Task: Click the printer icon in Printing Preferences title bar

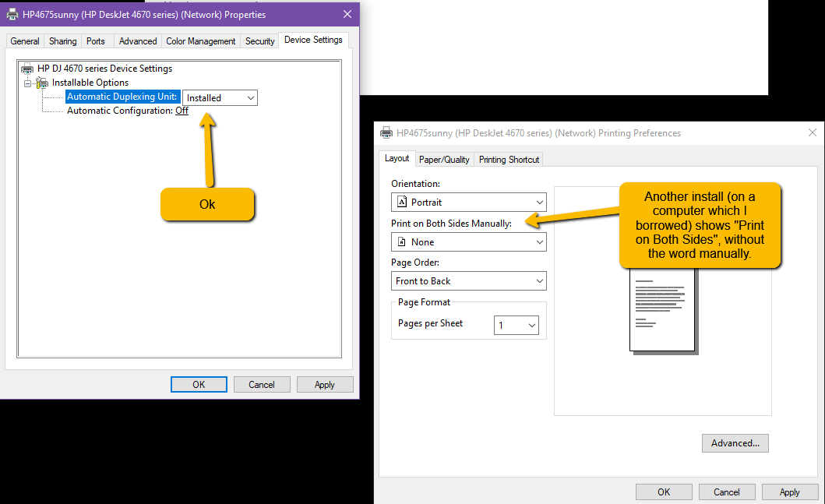Action: pyautogui.click(x=386, y=133)
